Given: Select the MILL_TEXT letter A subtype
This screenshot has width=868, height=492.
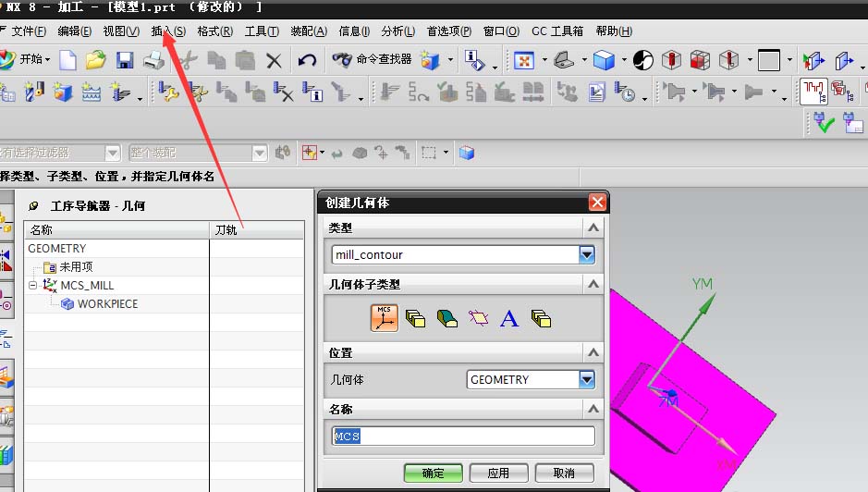Looking at the screenshot, I should pos(509,318).
